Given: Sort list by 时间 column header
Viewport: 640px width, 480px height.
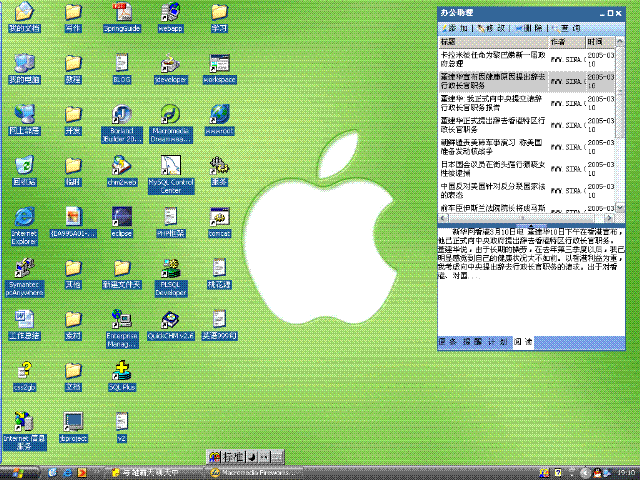Looking at the screenshot, I should coord(600,42).
